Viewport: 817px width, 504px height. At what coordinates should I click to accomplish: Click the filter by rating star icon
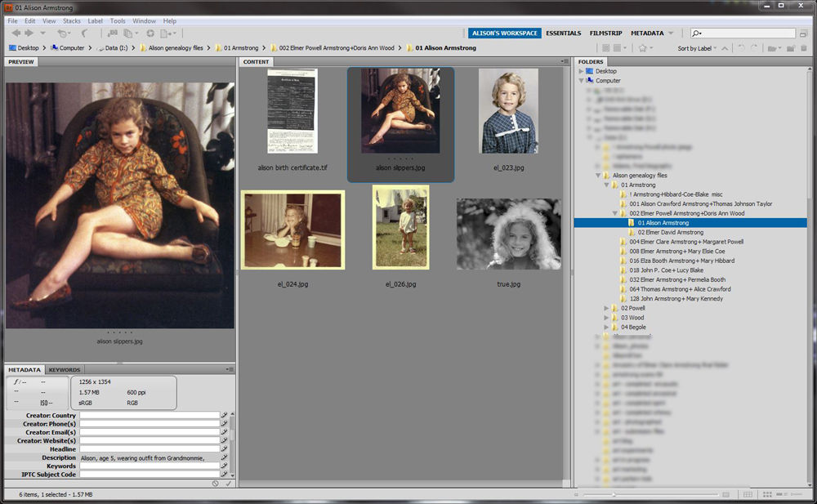tap(642, 48)
